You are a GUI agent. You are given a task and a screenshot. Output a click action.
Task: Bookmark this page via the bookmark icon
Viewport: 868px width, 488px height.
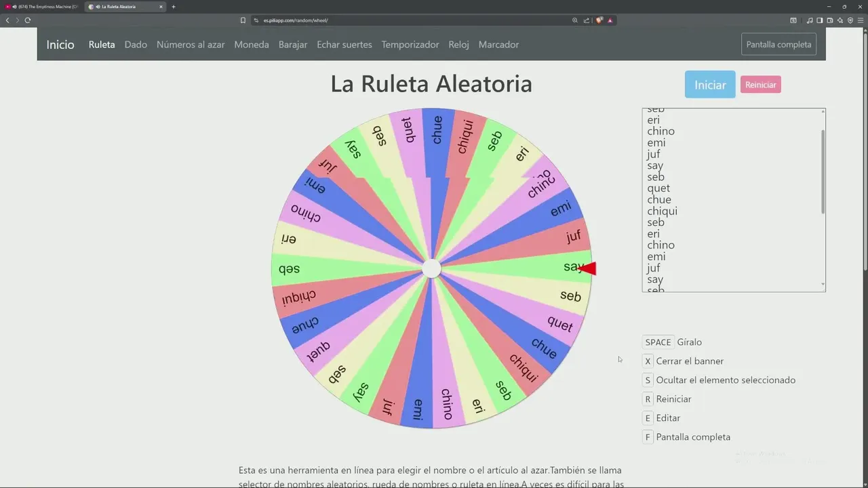(x=243, y=20)
